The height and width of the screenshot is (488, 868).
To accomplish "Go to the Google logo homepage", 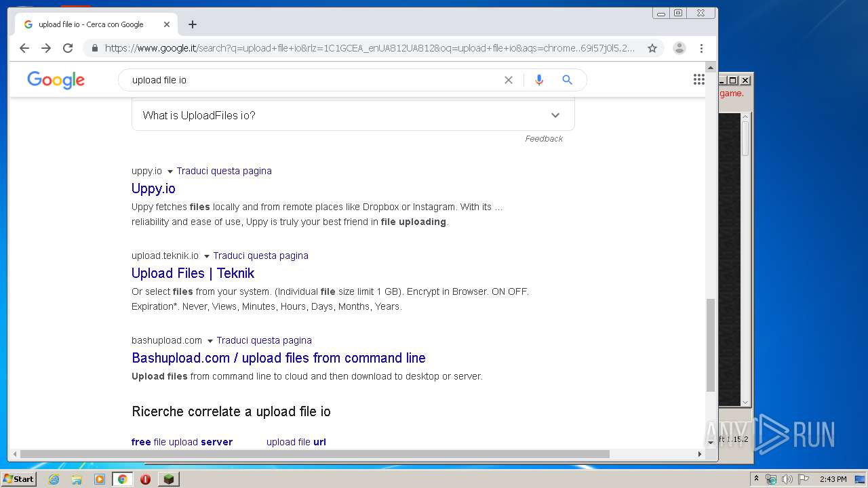I will click(x=56, y=80).
